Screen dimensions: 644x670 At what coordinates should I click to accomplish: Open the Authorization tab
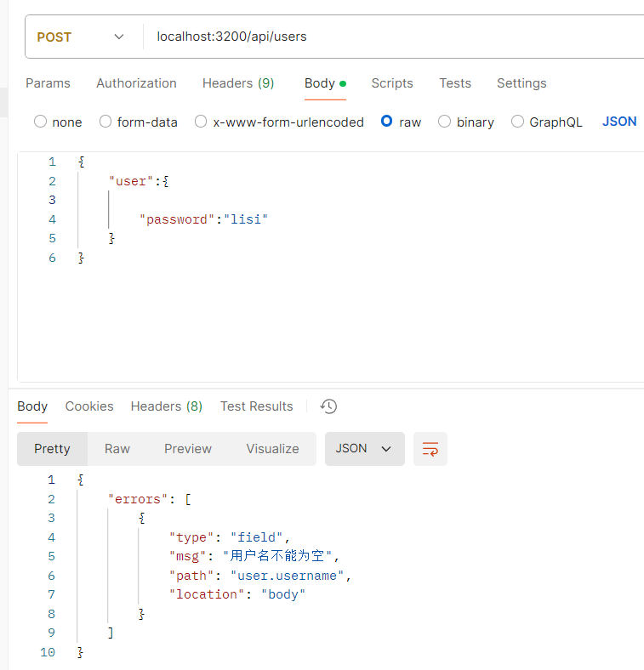pyautogui.click(x=136, y=83)
